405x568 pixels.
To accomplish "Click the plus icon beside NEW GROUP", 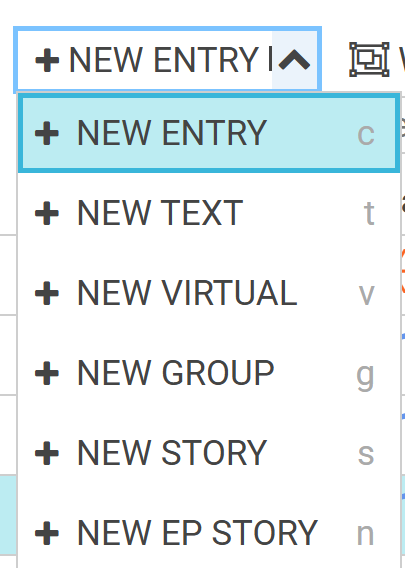I will pyautogui.click(x=47, y=373).
